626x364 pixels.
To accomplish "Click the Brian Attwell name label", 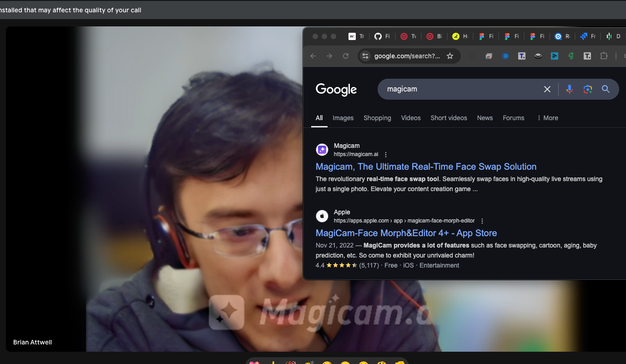I will (32, 342).
